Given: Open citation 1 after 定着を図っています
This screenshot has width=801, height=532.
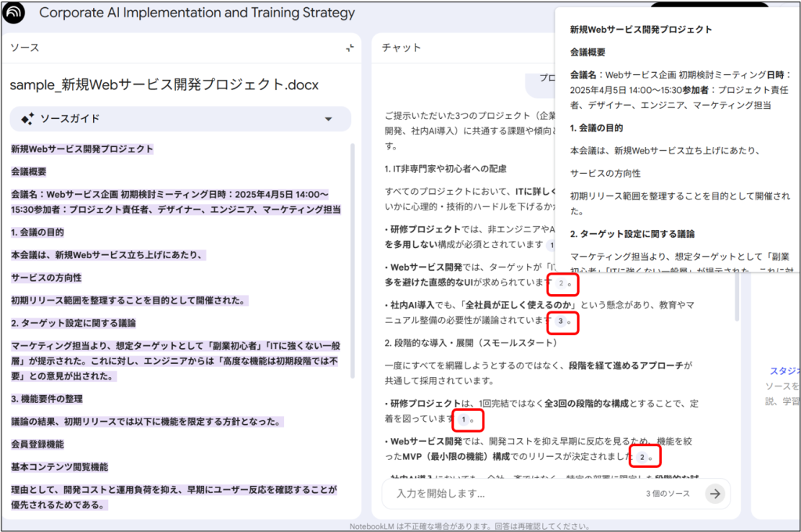Looking at the screenshot, I should pos(463,419).
